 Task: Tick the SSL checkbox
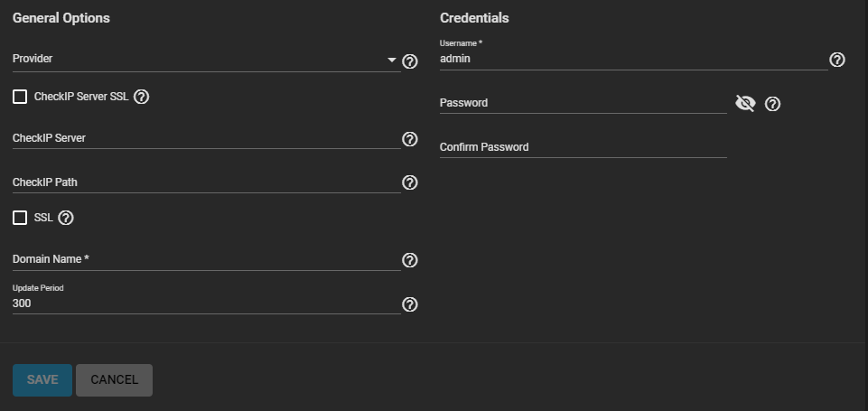pyautogui.click(x=20, y=219)
